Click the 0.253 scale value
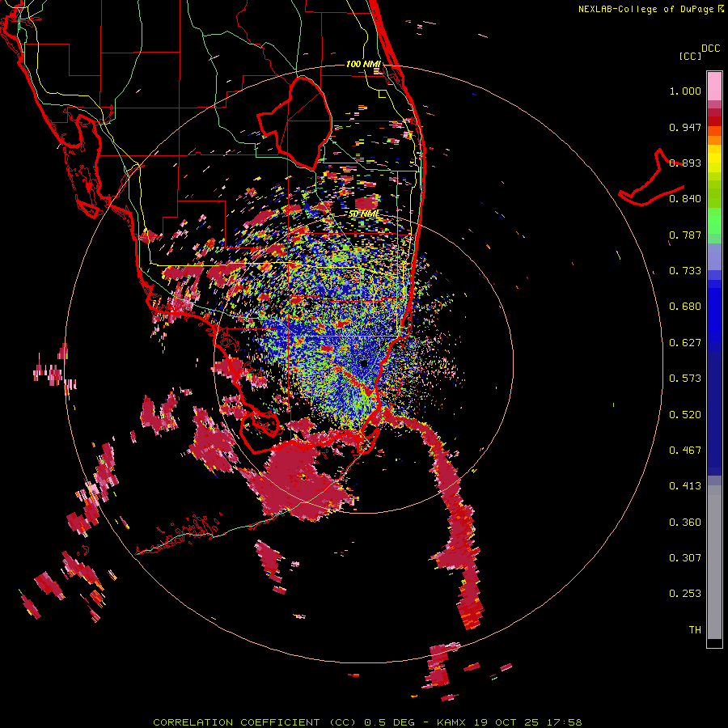Image resolution: width=728 pixels, height=728 pixels. tap(685, 594)
